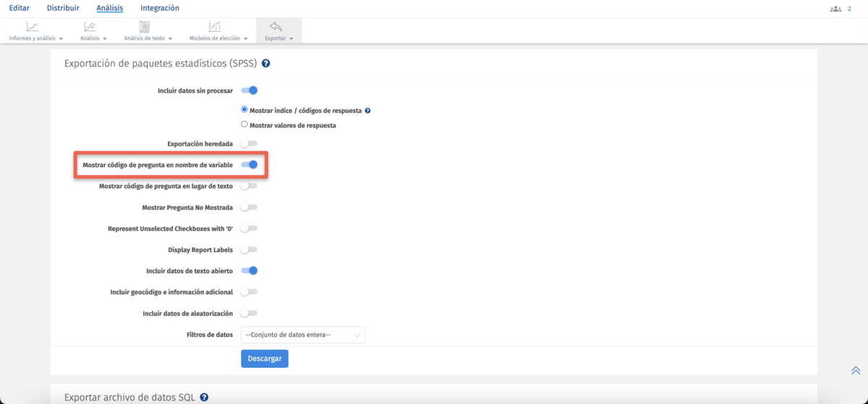This screenshot has width=868, height=404.
Task: Click the Informes y análisis chart icon
Action: coord(33,27)
